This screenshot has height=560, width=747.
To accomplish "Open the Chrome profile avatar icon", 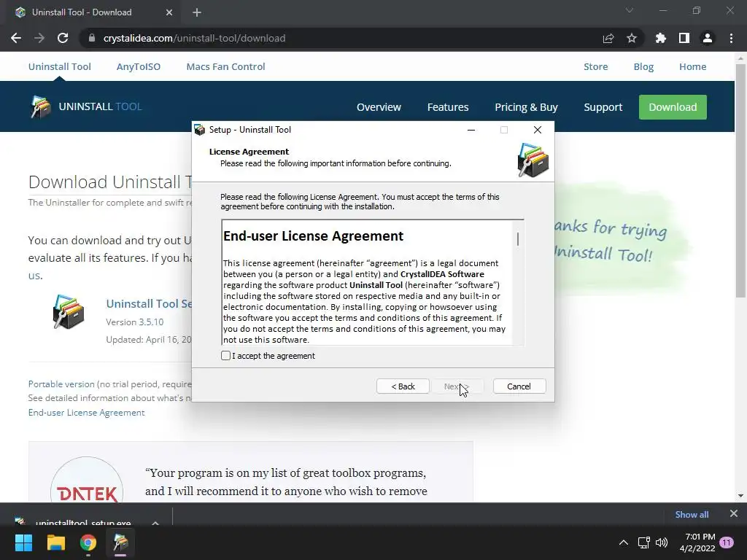I will [x=708, y=38].
